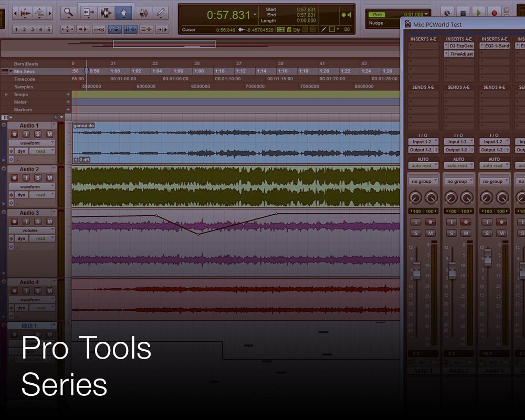The width and height of the screenshot is (525, 420).
Task: Solo the Audio 4 track header
Action: tap(38, 291)
